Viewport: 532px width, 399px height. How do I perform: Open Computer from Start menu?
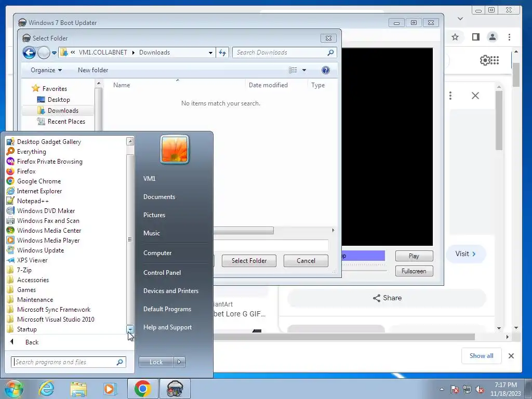157,253
